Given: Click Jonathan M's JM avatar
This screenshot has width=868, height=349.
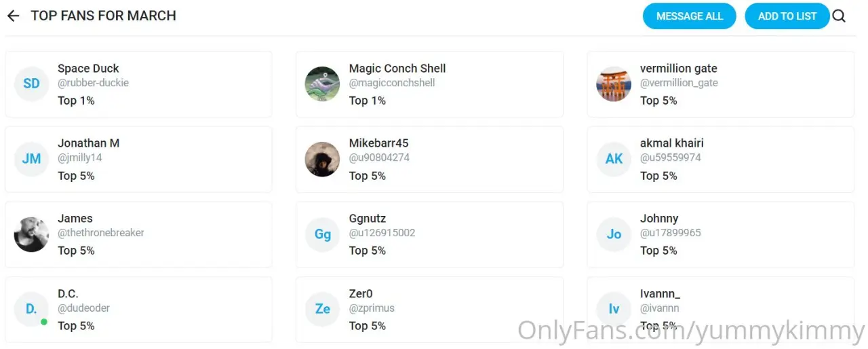Looking at the screenshot, I should coord(31,159).
